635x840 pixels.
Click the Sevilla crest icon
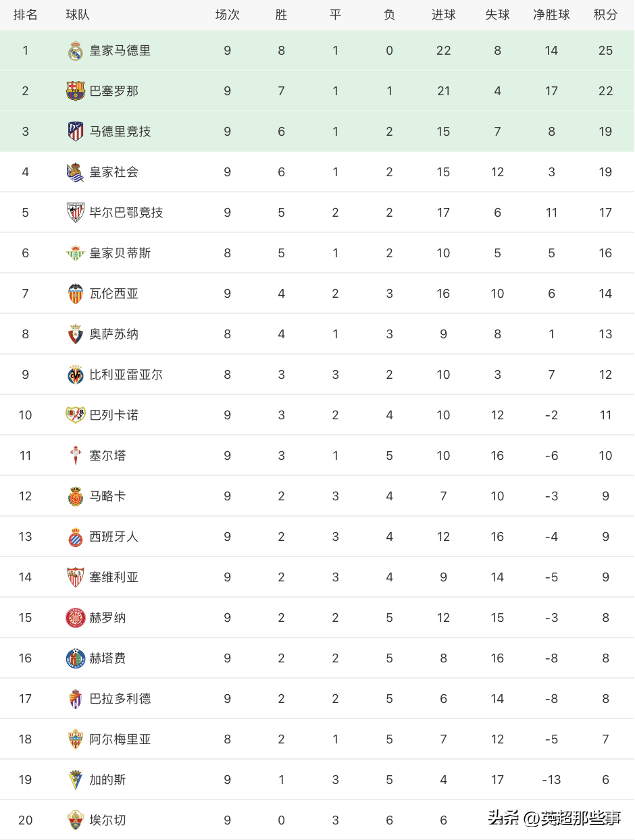pos(76,577)
